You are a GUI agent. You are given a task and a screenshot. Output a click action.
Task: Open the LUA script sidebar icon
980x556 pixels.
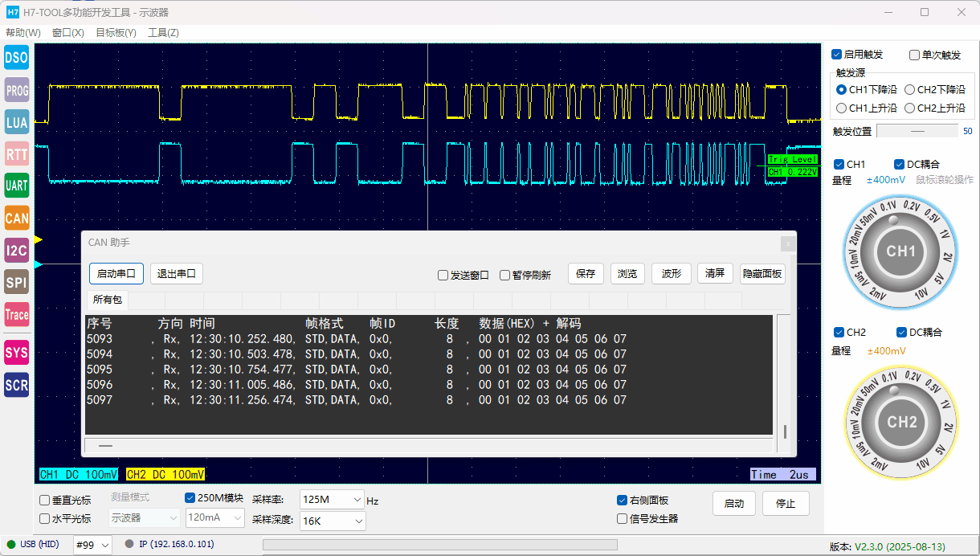(17, 122)
